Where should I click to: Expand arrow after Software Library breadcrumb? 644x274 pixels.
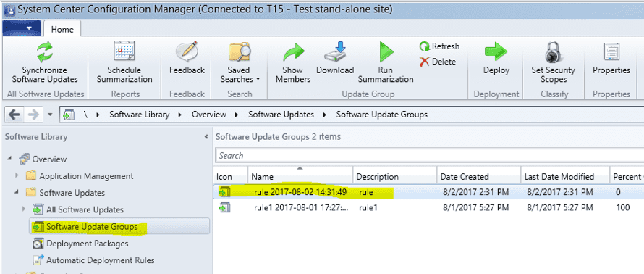[x=181, y=115]
